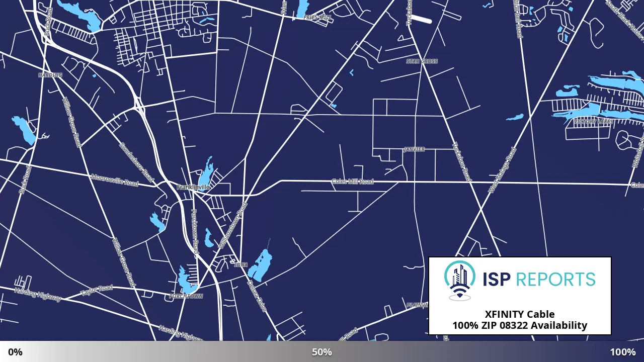Viewport: 644px width, 362px height.
Task: Click the Coles Mill Road label
Action: point(352,182)
